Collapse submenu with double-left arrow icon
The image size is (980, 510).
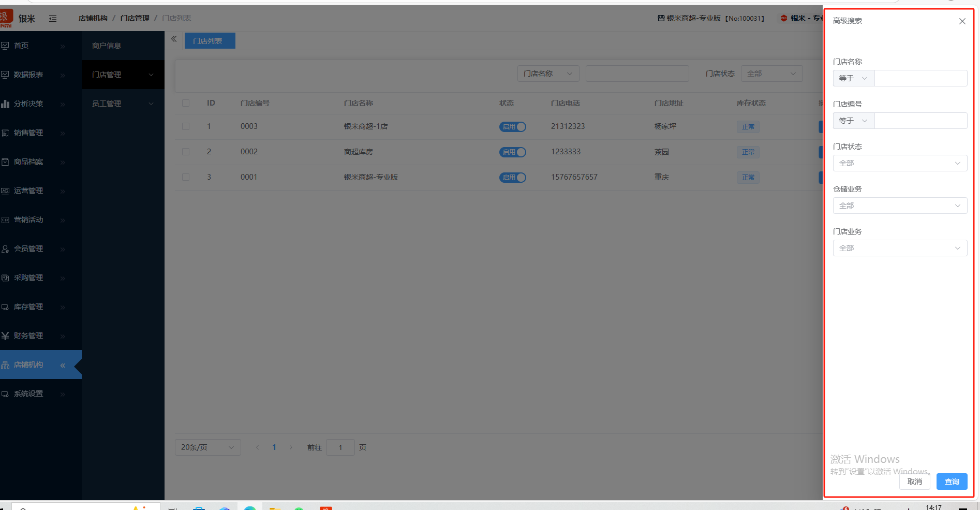click(174, 39)
